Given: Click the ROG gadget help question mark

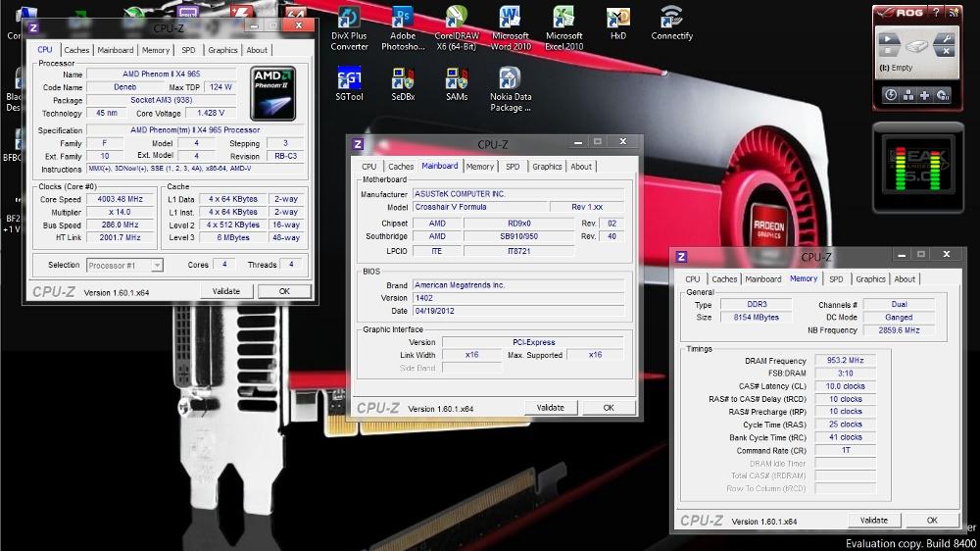Looking at the screenshot, I should [x=936, y=12].
